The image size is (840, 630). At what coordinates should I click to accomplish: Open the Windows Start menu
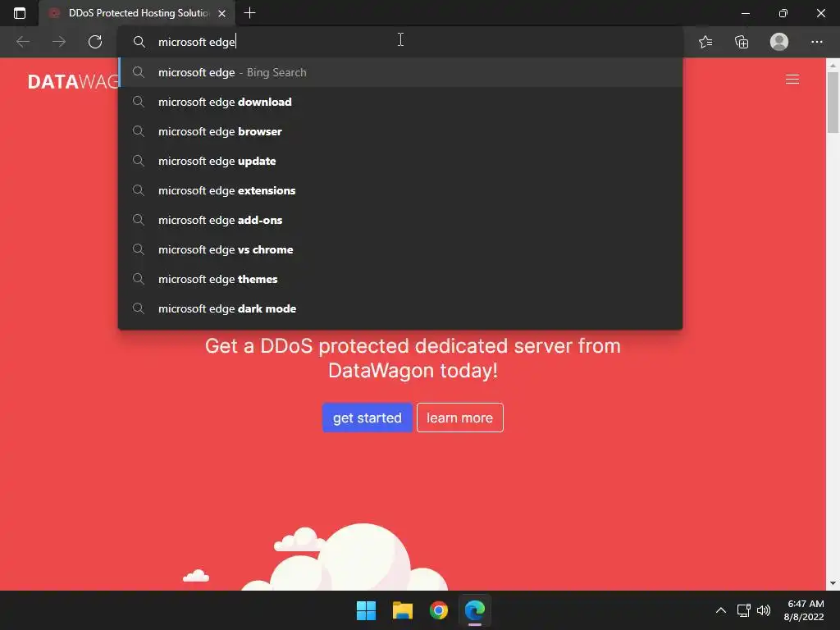point(366,610)
